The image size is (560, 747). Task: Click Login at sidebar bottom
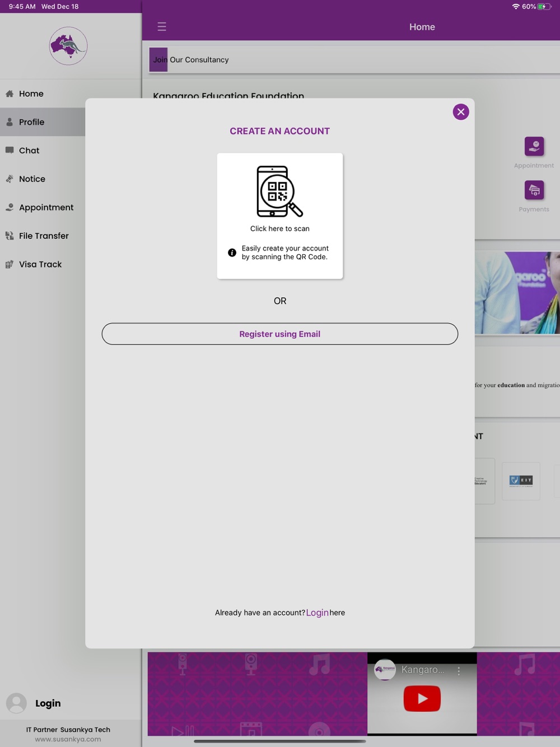pyautogui.click(x=48, y=703)
